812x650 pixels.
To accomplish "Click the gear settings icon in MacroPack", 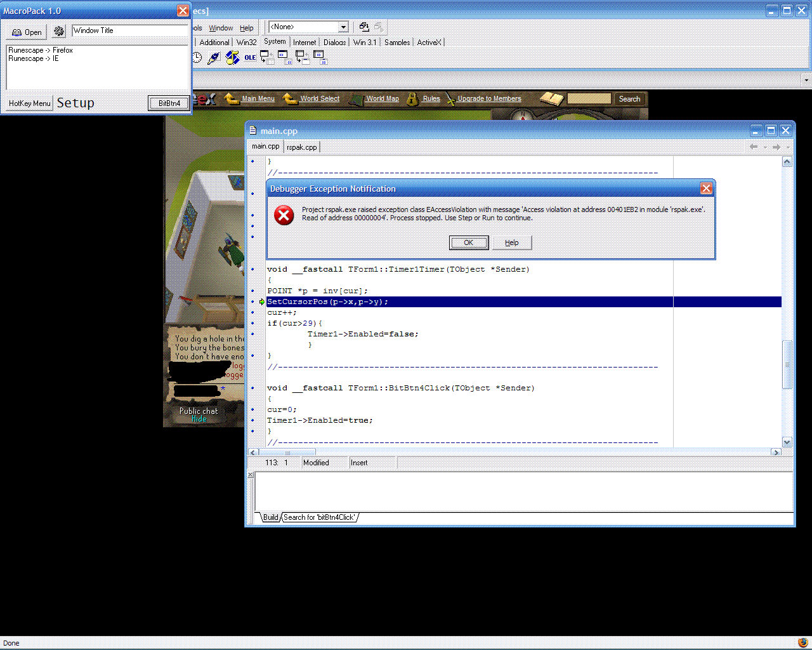I will 59,32.
